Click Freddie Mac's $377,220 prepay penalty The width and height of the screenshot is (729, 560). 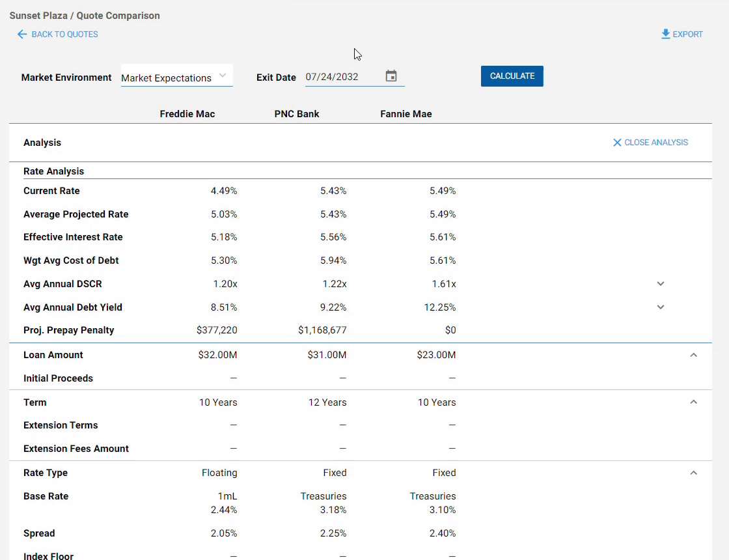[x=217, y=330]
